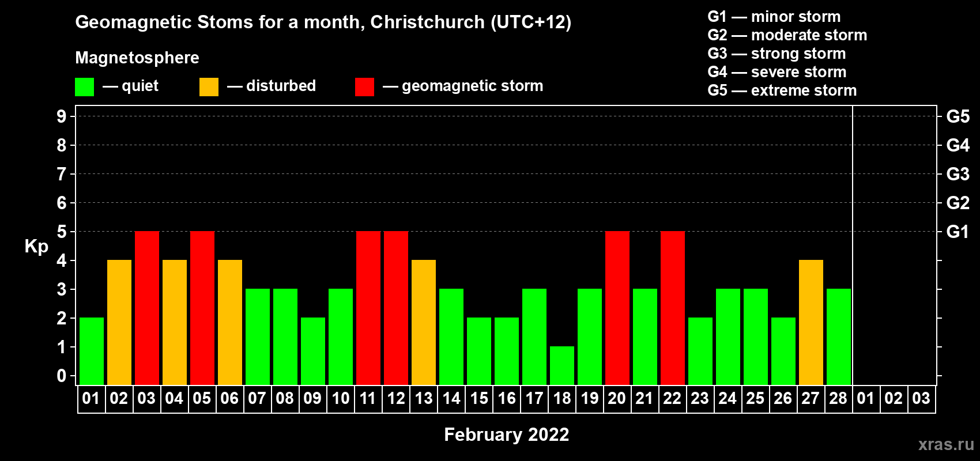Click the xras.ru watermark link
980x461 pixels.
(x=946, y=444)
